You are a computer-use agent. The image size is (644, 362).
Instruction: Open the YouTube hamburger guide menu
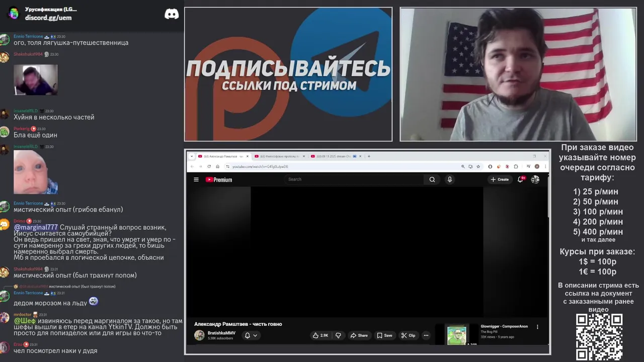196,179
